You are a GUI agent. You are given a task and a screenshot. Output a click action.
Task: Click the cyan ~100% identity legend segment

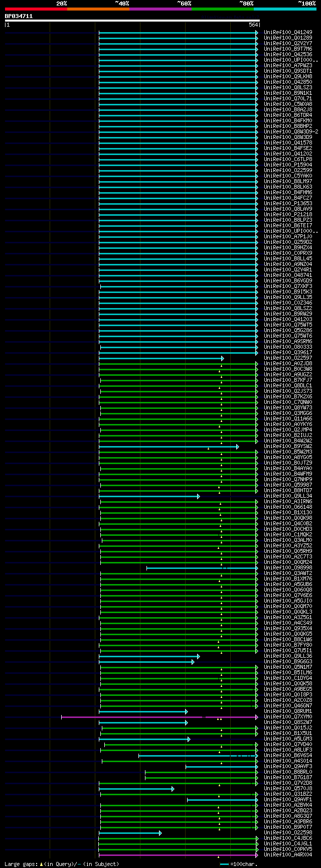coord(285,9)
